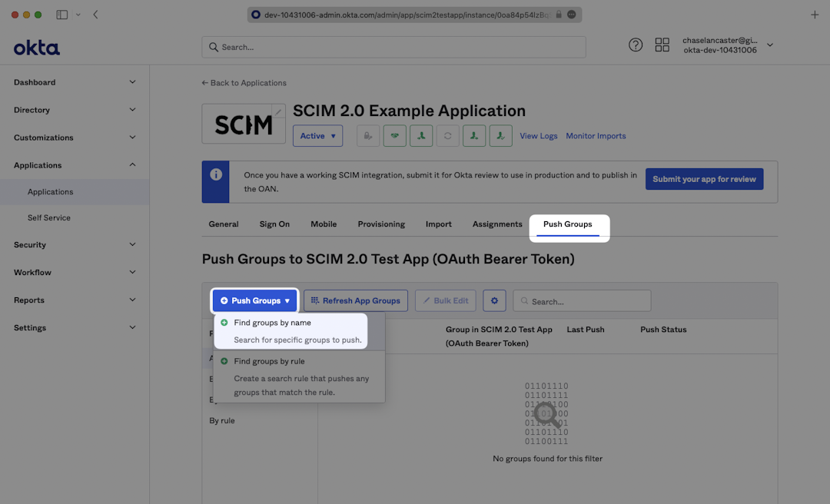Open the Active status dropdown
This screenshot has height=504, width=830.
pyautogui.click(x=317, y=136)
